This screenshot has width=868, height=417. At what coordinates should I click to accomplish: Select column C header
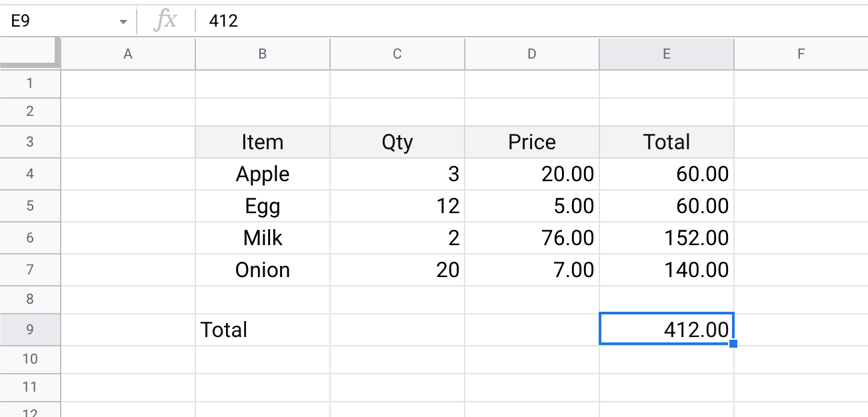point(397,55)
